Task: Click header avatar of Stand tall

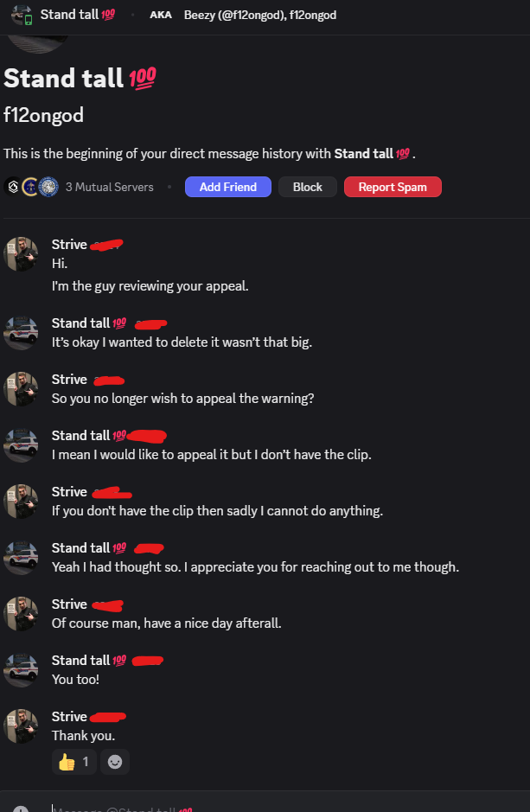Action: (x=22, y=15)
